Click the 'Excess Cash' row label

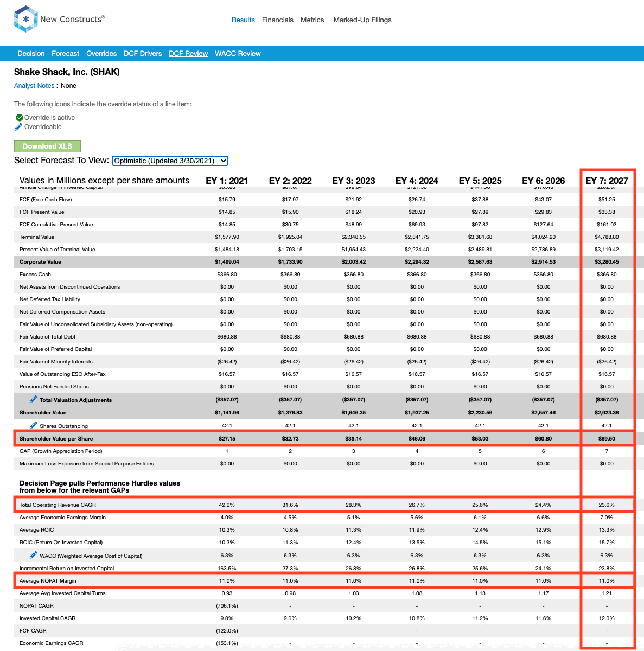tap(35, 275)
